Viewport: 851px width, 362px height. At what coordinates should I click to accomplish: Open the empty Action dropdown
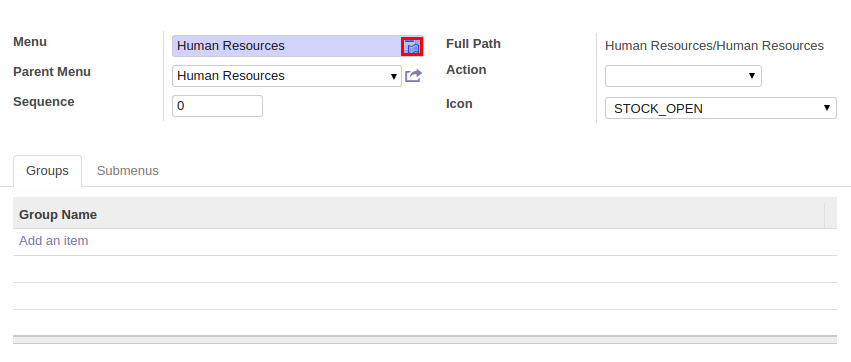pyautogui.click(x=683, y=76)
